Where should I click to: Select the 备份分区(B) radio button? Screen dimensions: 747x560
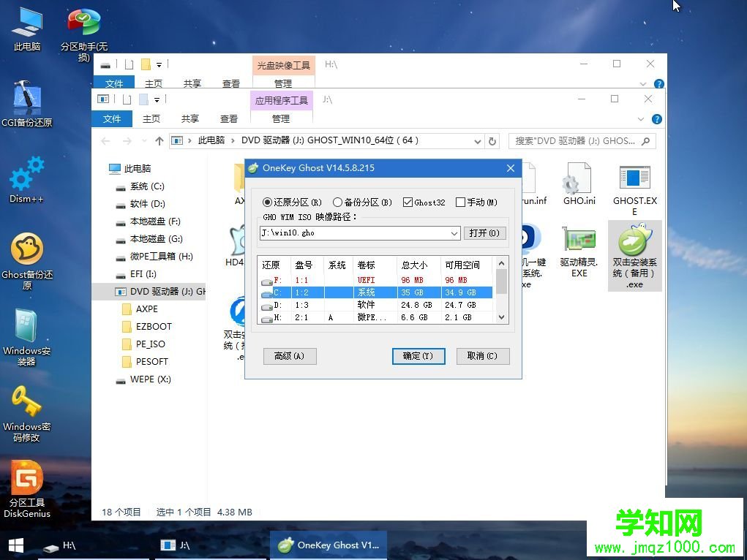click(x=338, y=203)
